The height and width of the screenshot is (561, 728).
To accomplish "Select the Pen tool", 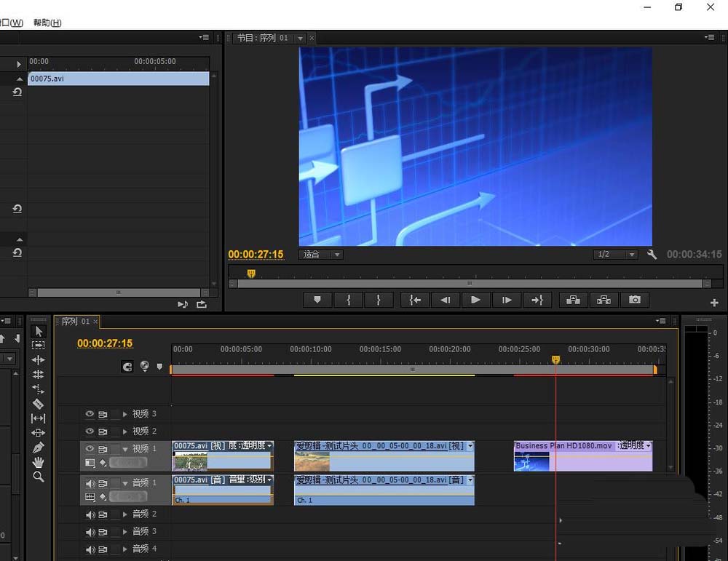I will click(38, 447).
